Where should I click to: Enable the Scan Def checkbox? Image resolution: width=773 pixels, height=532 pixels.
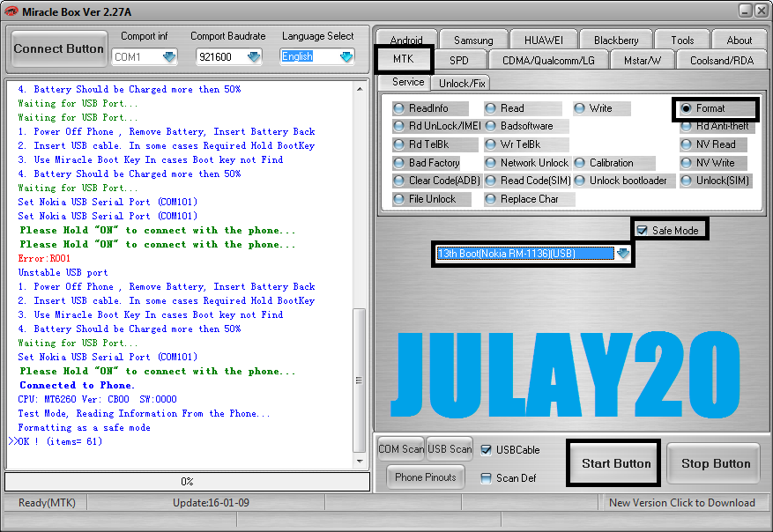pos(486,478)
